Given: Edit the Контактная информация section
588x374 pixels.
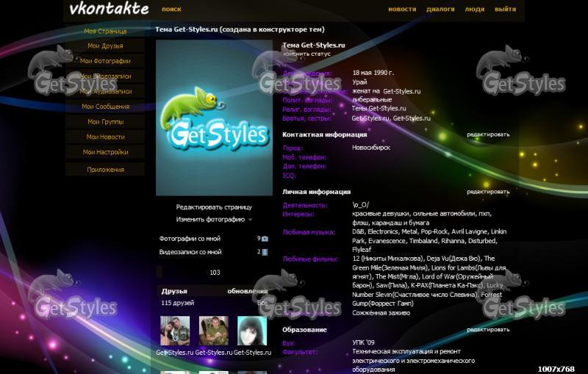Looking at the screenshot, I should click(487, 135).
